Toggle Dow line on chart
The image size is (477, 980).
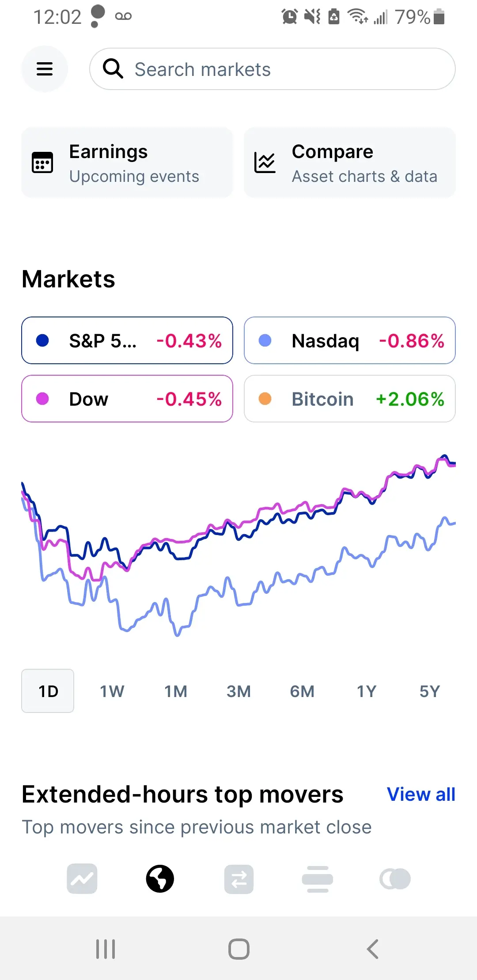pyautogui.click(x=127, y=399)
